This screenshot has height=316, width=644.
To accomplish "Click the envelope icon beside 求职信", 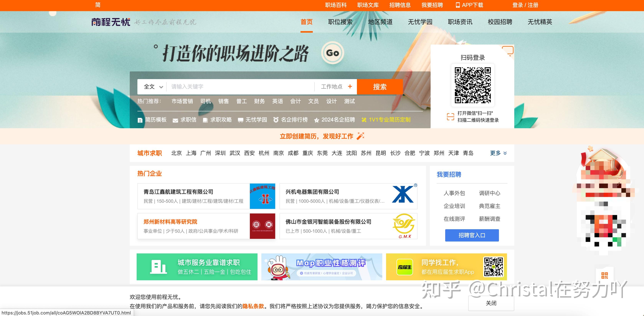I will point(175,120).
